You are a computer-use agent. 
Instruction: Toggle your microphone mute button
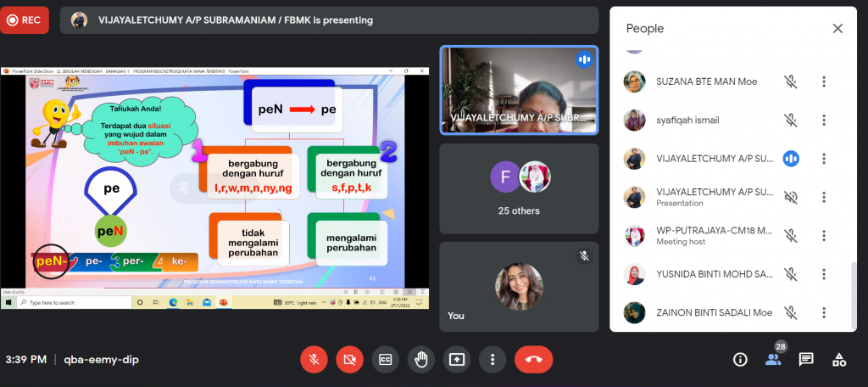click(314, 359)
